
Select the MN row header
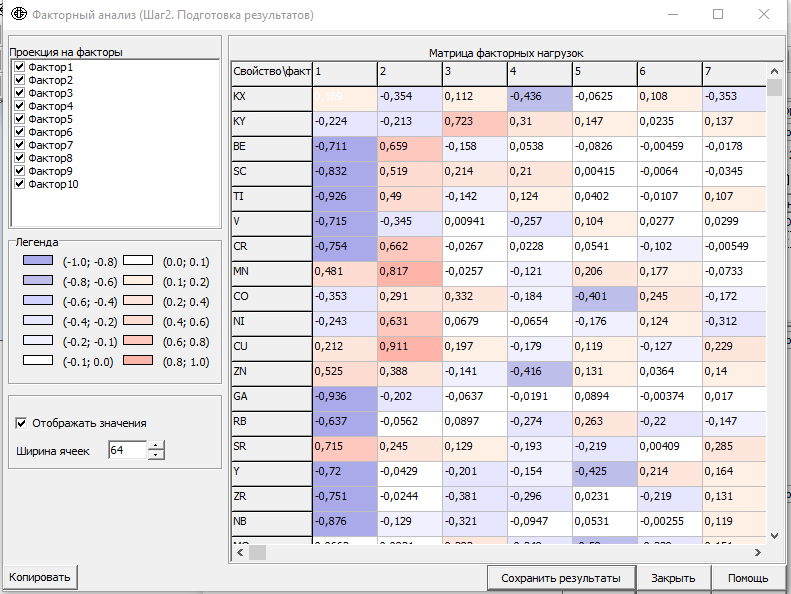(x=272, y=274)
